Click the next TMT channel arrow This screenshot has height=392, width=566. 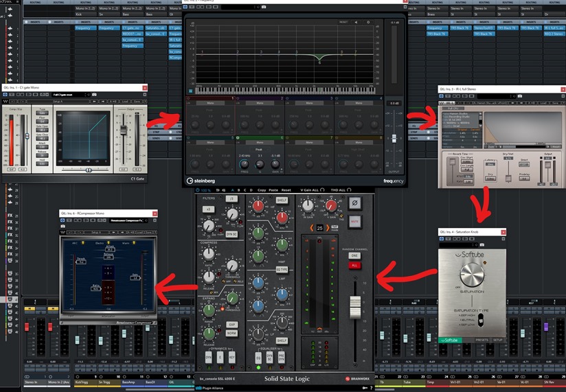pos(328,228)
